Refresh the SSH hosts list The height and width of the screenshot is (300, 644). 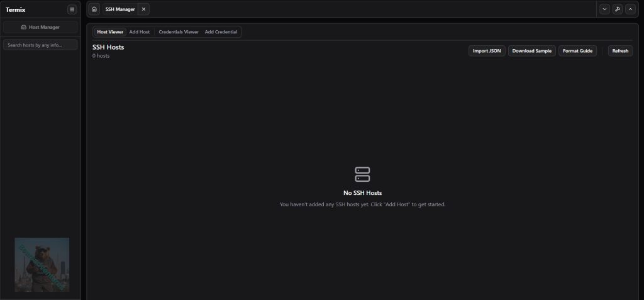pos(620,51)
